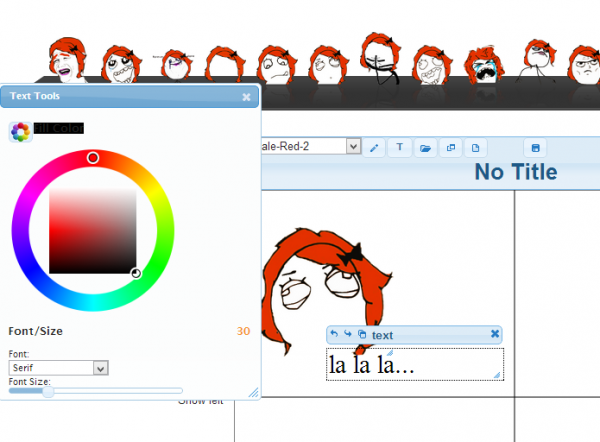This screenshot has width=600, height=442.
Task: Click the saturation square black marker
Action: click(x=136, y=273)
